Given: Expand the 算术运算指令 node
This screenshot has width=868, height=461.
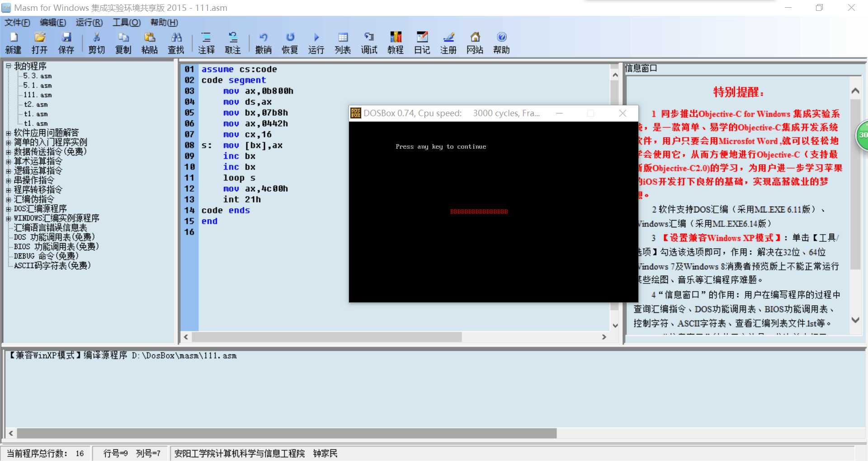Looking at the screenshot, I should [x=8, y=161].
